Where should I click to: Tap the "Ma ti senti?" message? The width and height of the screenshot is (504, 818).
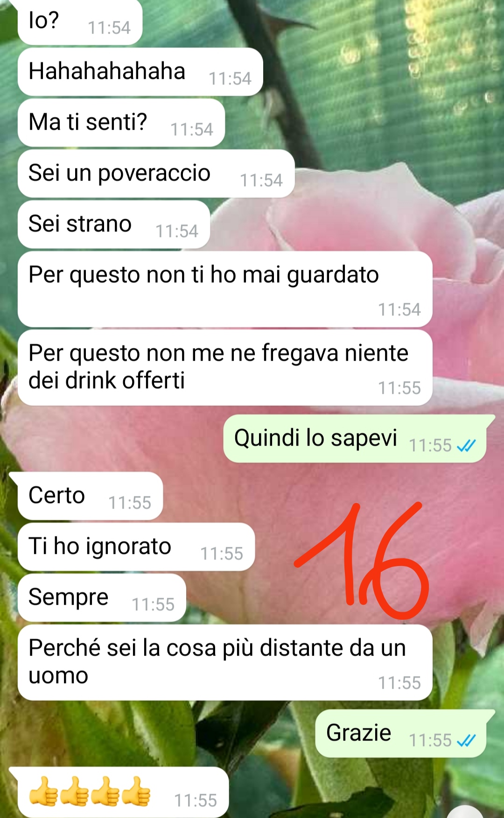[x=121, y=123]
